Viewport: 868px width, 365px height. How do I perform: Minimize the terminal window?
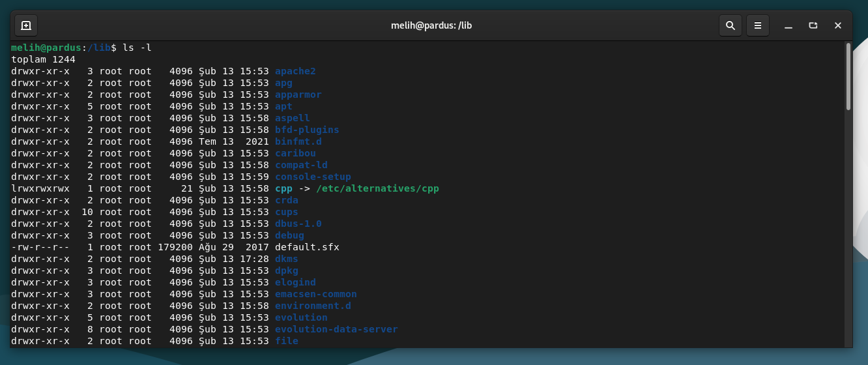[788, 25]
